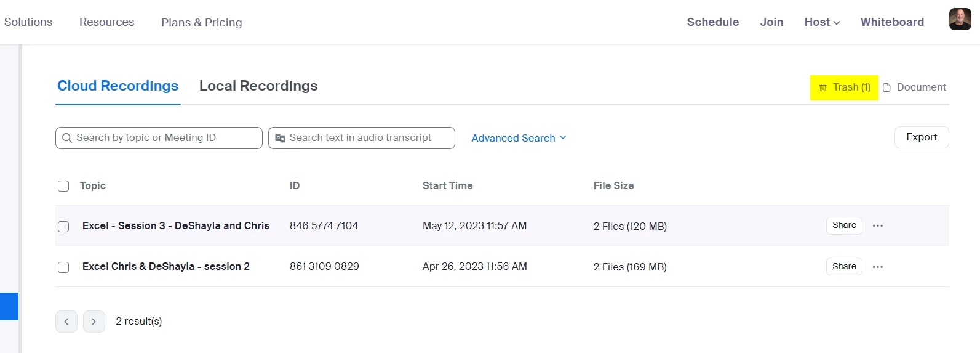Toggle the select-all Topic checkbox

(x=63, y=186)
